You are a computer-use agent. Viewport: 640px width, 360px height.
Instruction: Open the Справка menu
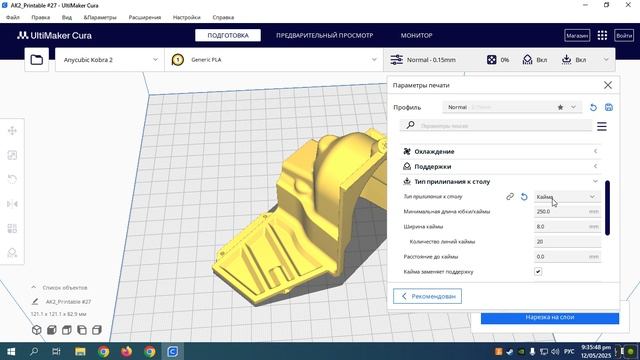pos(223,18)
